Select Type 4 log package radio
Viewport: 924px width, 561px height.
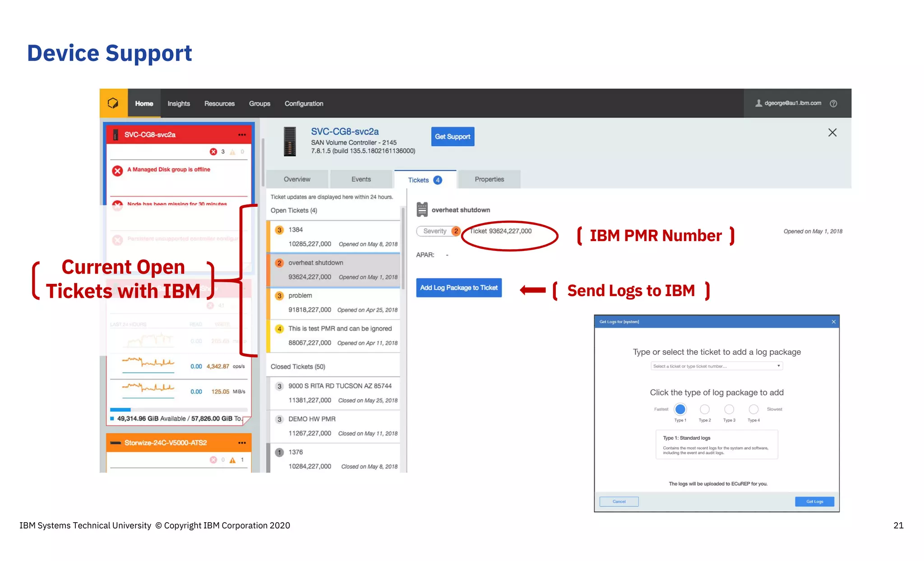753,409
